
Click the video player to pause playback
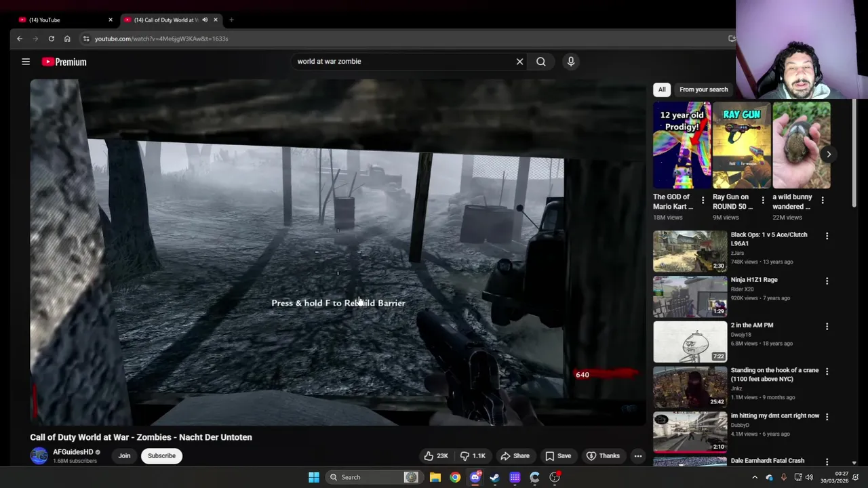tap(338, 252)
